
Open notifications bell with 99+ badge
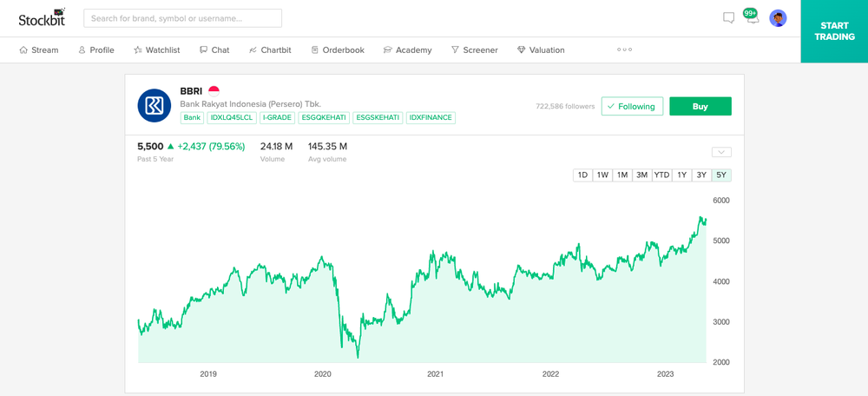[x=752, y=16]
